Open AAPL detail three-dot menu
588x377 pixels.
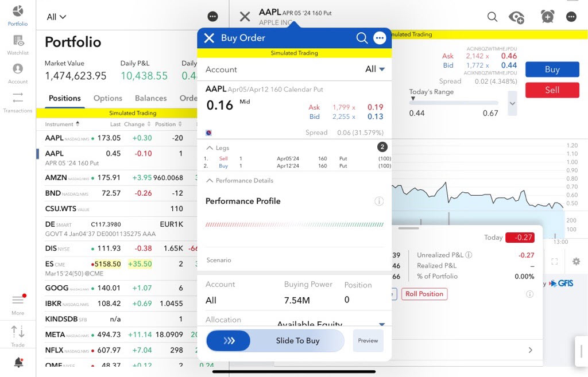(x=571, y=17)
